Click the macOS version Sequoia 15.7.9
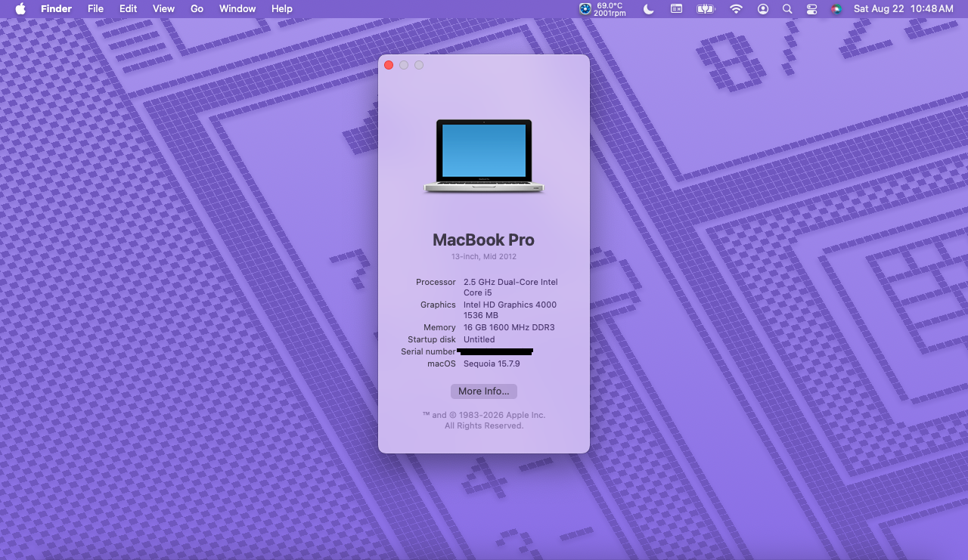This screenshot has height=560, width=968. [492, 364]
